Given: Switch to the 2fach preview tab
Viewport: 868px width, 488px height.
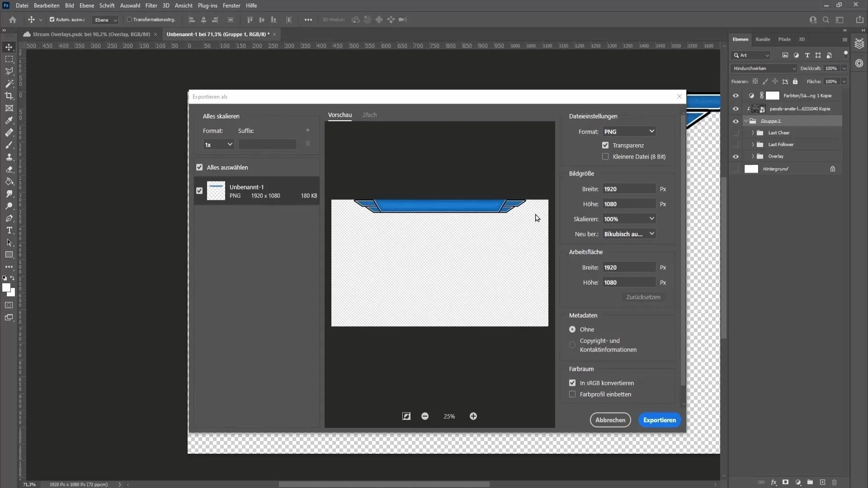Looking at the screenshot, I should point(369,115).
